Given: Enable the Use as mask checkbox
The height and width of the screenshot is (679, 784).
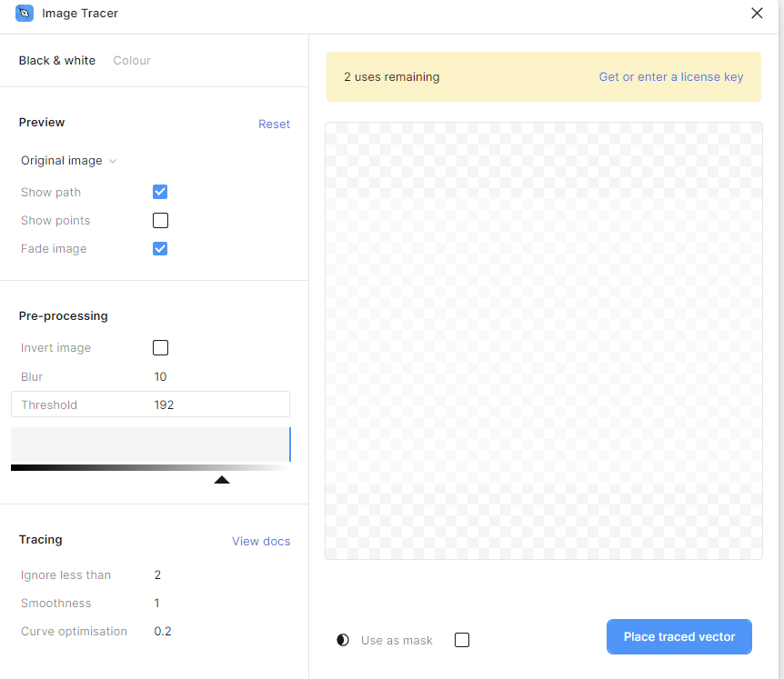Looking at the screenshot, I should coord(462,640).
